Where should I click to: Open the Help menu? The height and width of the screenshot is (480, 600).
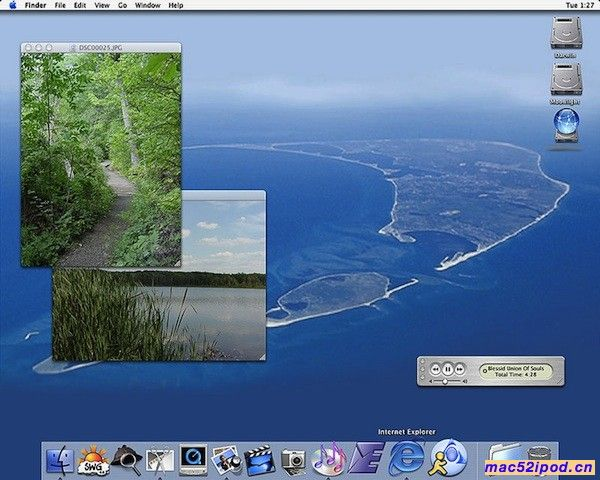click(x=176, y=5)
